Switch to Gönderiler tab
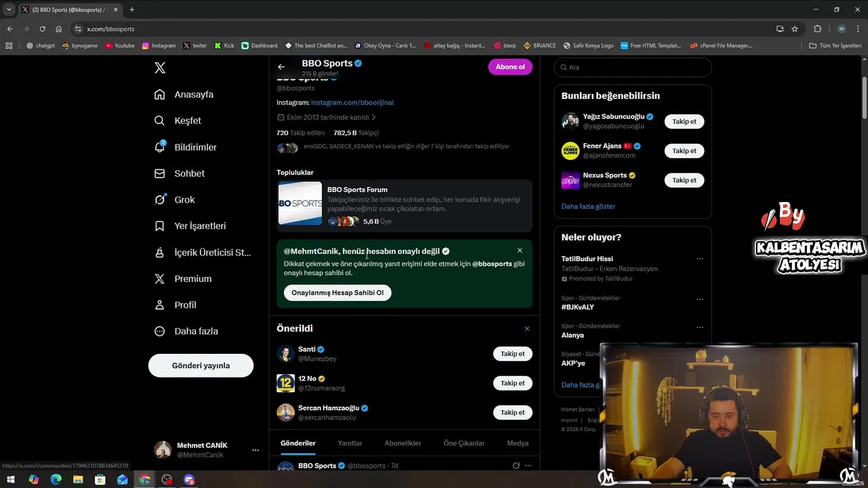 click(x=298, y=443)
